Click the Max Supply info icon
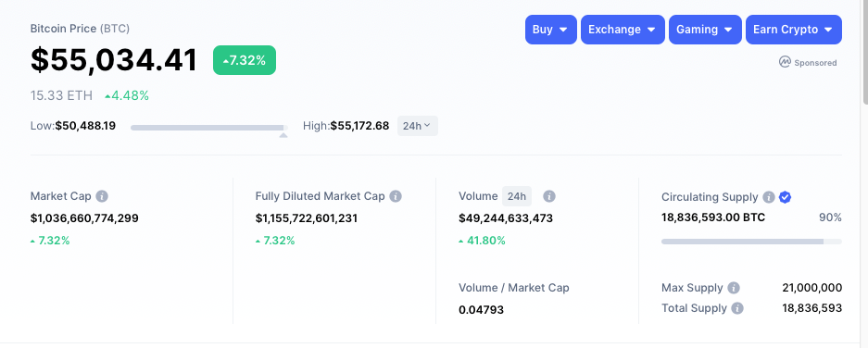 coord(734,288)
